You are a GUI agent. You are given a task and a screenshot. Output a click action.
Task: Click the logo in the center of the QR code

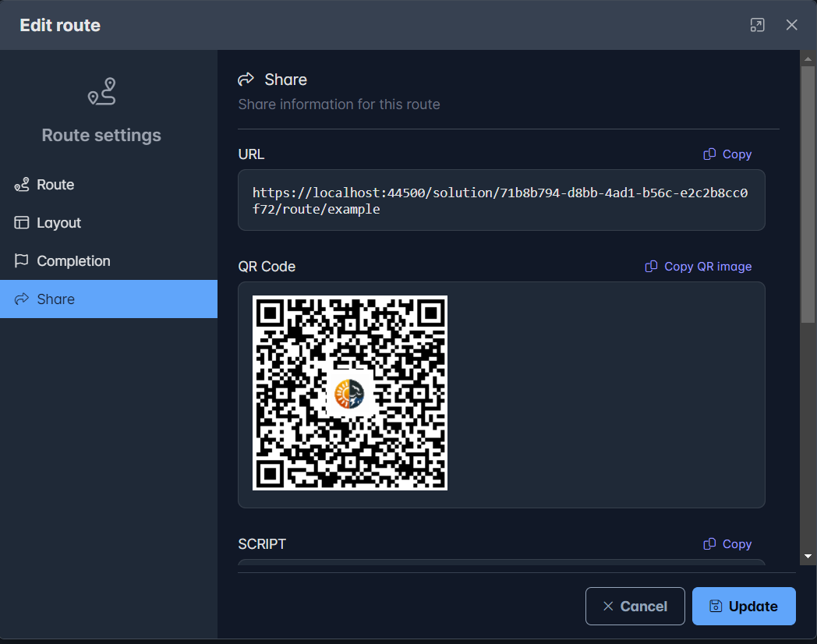(349, 394)
